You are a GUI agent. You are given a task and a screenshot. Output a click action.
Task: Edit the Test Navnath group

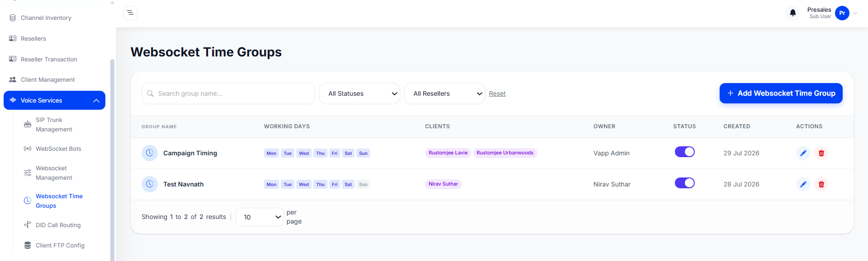coord(803,184)
